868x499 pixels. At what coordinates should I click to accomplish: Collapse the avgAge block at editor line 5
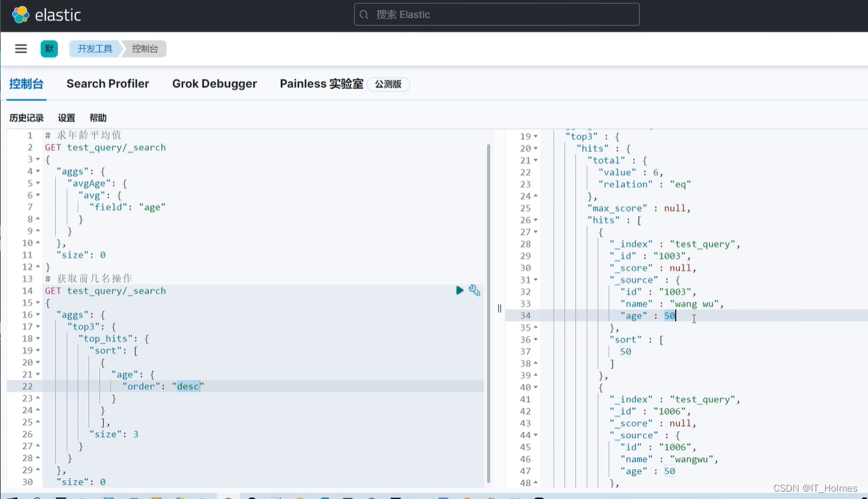tap(38, 184)
